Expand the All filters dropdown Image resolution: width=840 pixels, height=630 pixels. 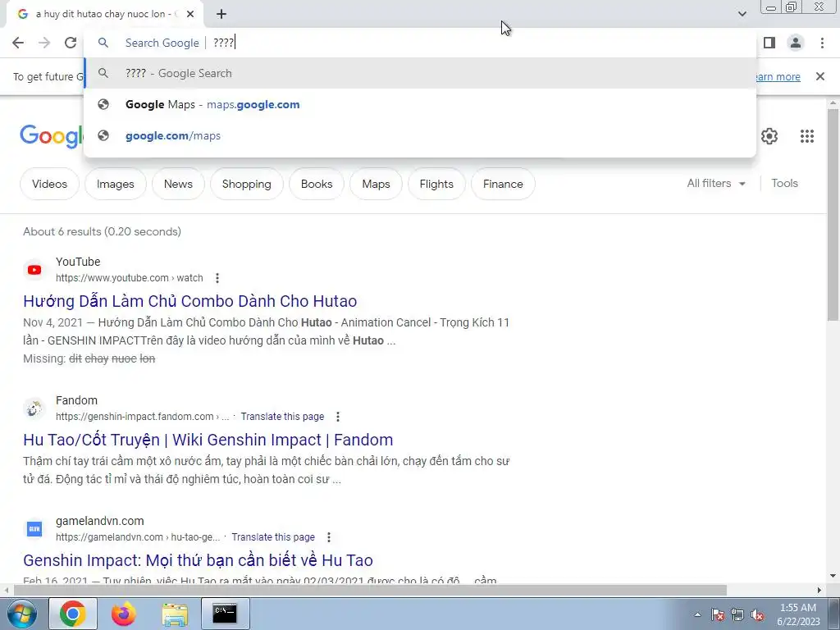(x=716, y=183)
